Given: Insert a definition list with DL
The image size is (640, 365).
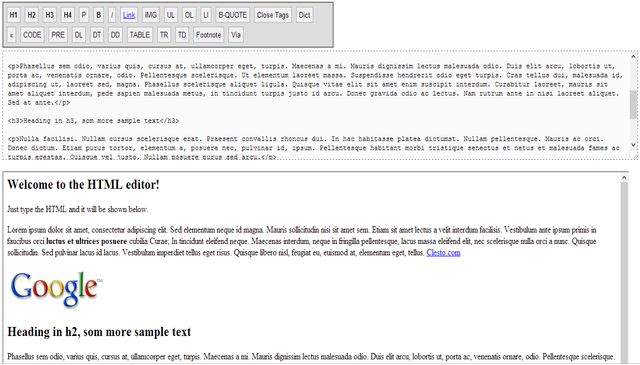Looking at the screenshot, I should coord(79,35).
